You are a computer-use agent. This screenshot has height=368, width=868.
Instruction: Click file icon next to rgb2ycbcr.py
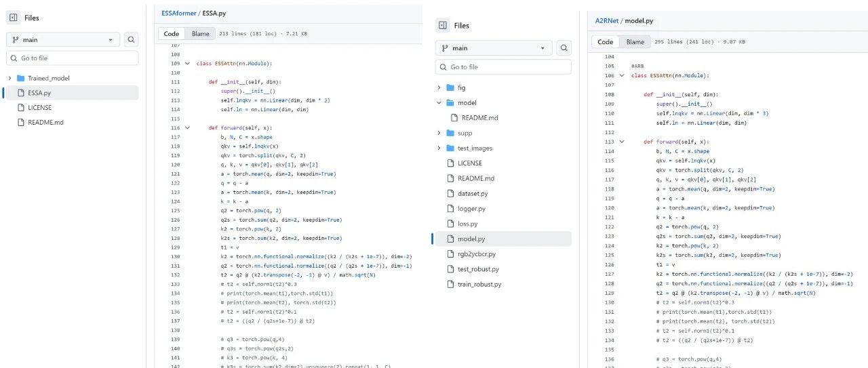(x=450, y=254)
